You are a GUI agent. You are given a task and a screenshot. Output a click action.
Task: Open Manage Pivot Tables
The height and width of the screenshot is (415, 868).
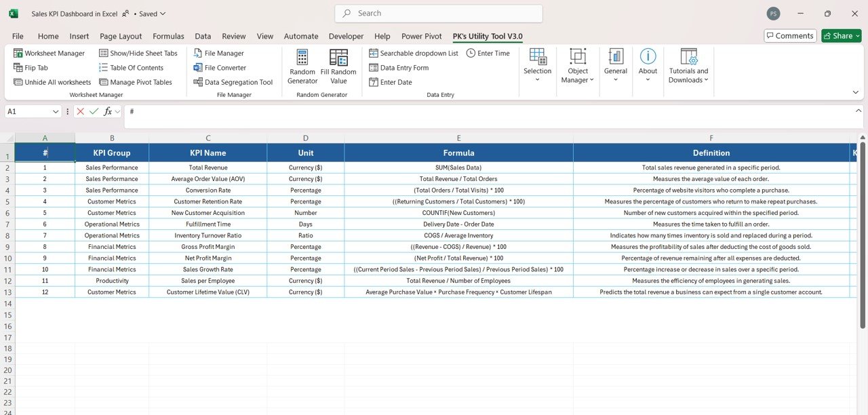136,82
